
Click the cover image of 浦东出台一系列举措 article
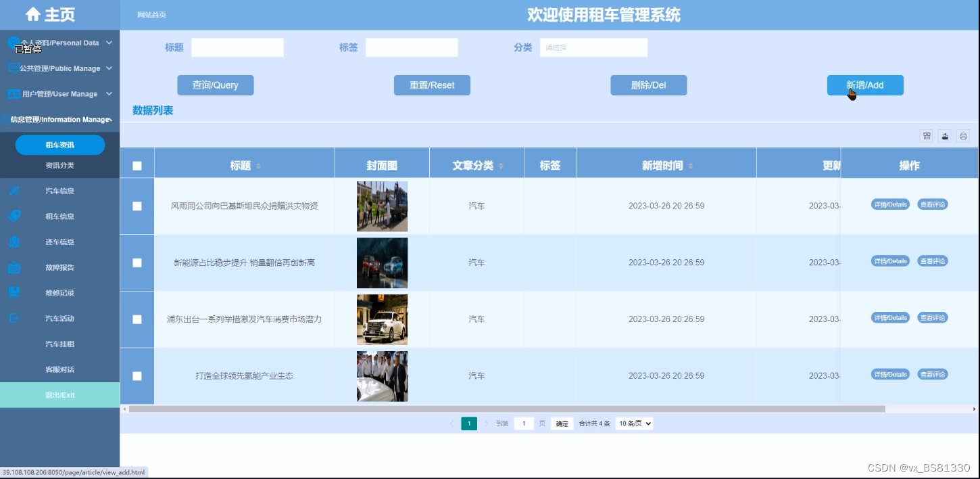pyautogui.click(x=383, y=320)
